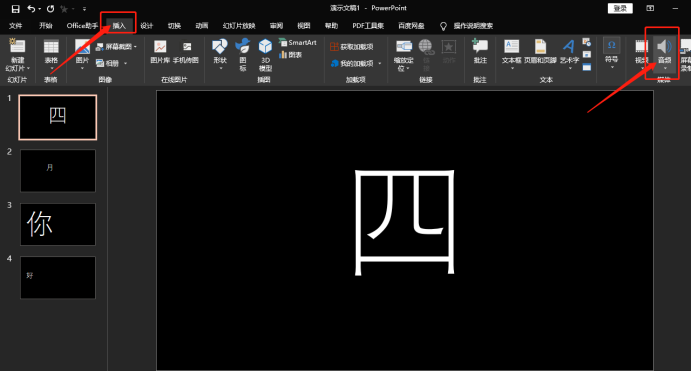Select slide 2 thumbnail showing 月

[x=58, y=171]
